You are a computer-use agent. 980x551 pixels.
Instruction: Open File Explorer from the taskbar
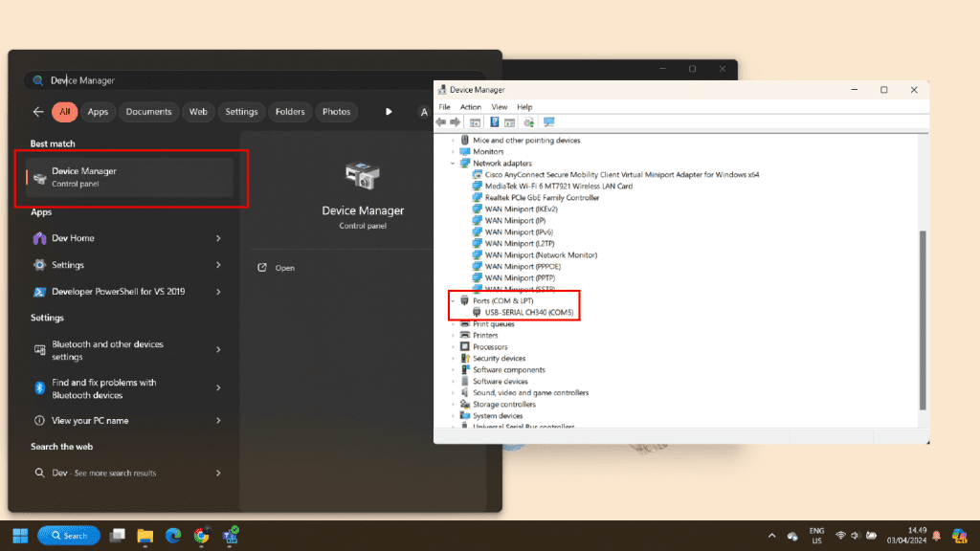(x=145, y=536)
